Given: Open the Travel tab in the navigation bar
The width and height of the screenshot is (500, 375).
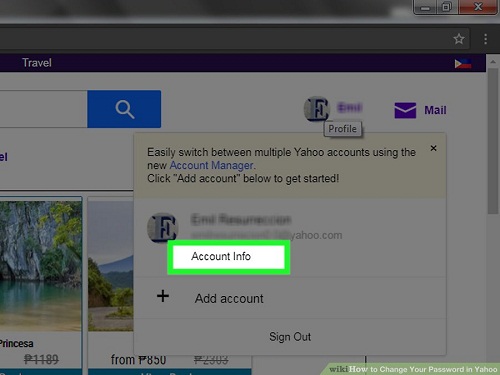Looking at the screenshot, I should click(37, 63).
